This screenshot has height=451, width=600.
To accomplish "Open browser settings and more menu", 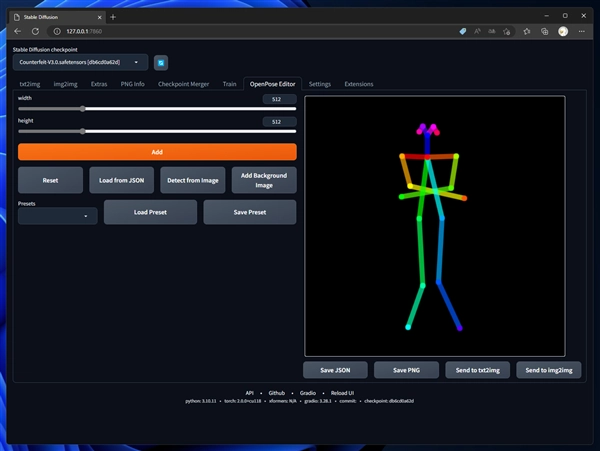I will (x=581, y=32).
